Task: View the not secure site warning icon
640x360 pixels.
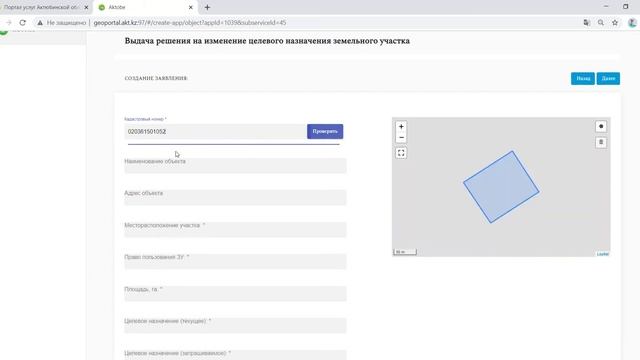Action: (x=40, y=23)
